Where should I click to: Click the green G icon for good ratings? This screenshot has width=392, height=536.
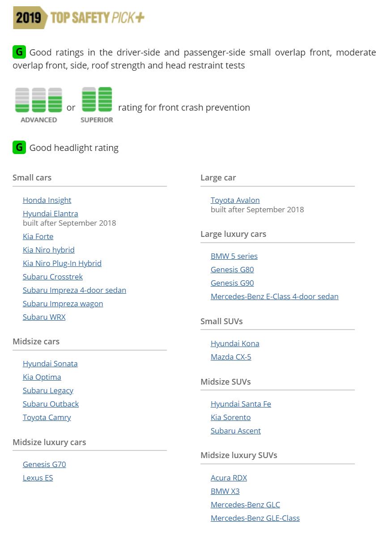coord(19,52)
